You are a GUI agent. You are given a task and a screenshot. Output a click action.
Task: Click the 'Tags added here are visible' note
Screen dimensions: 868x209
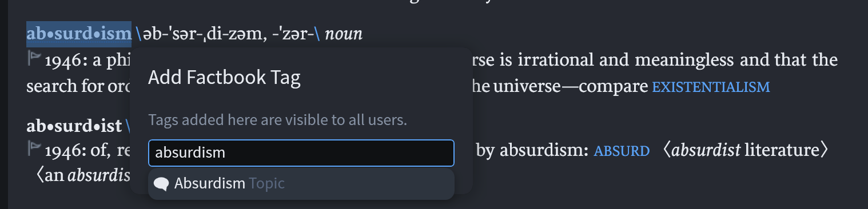pyautogui.click(x=277, y=120)
